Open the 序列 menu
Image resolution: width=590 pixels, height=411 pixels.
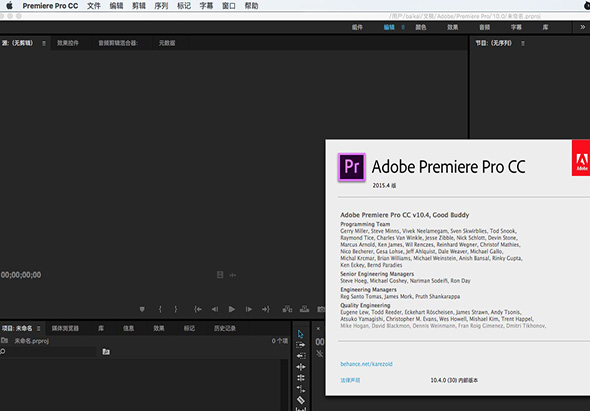click(161, 6)
